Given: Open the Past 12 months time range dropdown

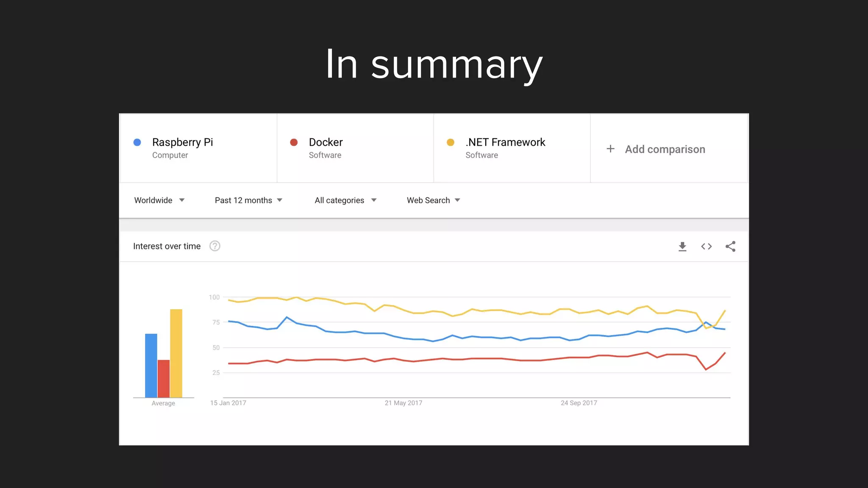Looking at the screenshot, I should coord(249,200).
